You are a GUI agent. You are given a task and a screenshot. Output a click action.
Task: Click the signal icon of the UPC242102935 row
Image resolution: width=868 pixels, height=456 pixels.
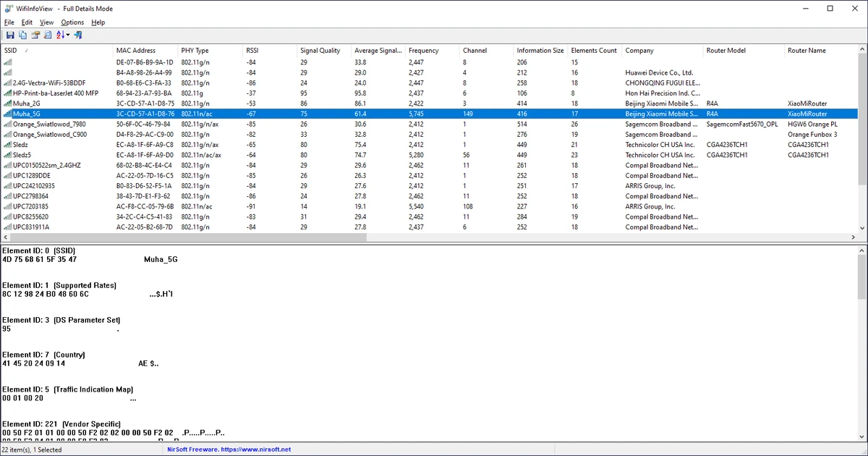pos(7,186)
